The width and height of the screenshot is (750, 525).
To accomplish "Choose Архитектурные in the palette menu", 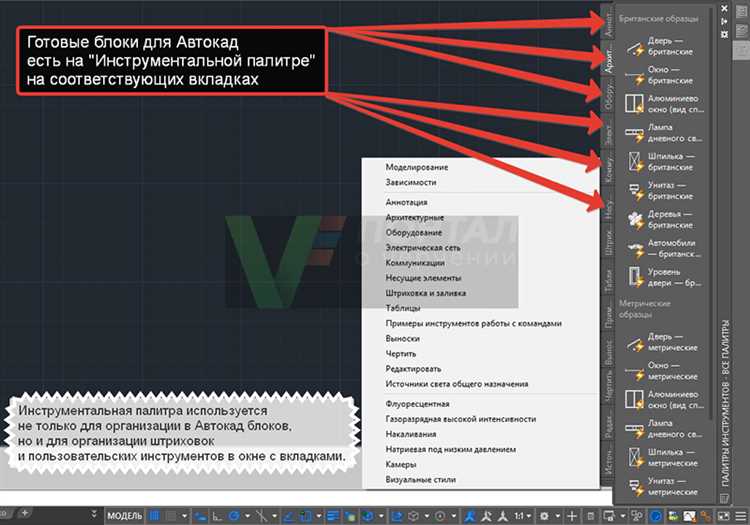I will point(415,218).
